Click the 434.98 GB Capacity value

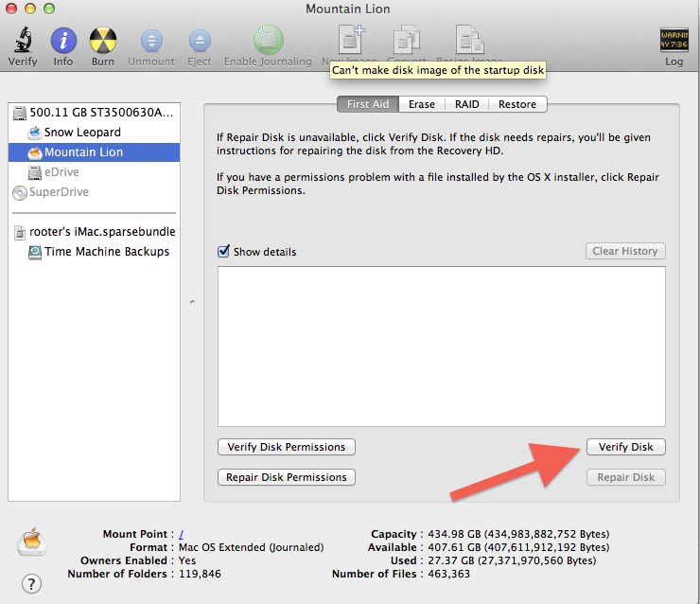(518, 534)
